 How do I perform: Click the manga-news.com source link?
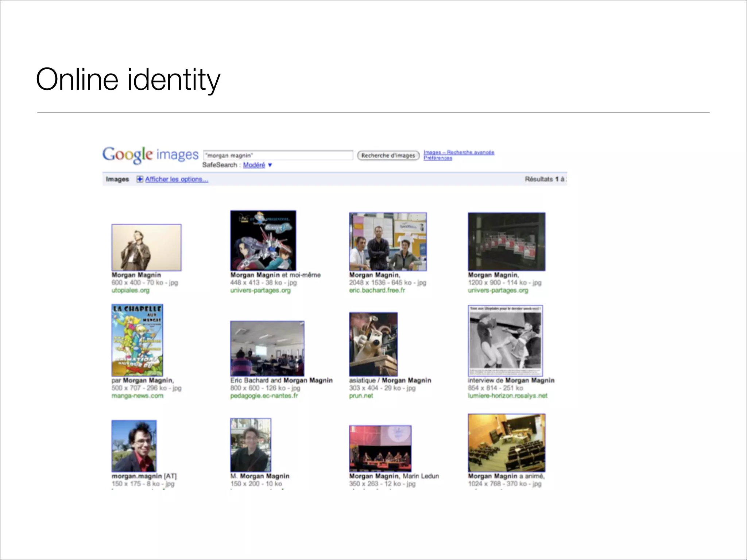coord(137,396)
